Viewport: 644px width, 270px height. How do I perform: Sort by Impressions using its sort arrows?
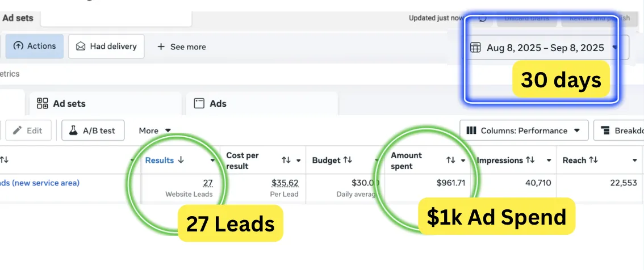(530, 161)
